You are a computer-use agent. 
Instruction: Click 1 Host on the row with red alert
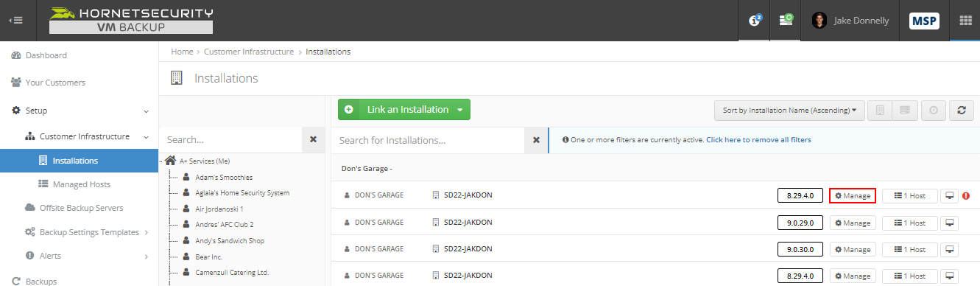tap(909, 196)
